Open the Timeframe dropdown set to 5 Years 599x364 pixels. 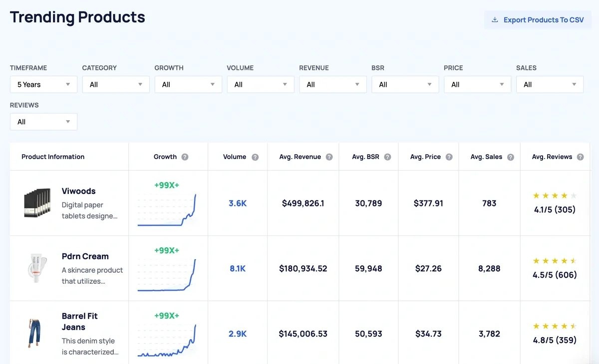[43, 85]
